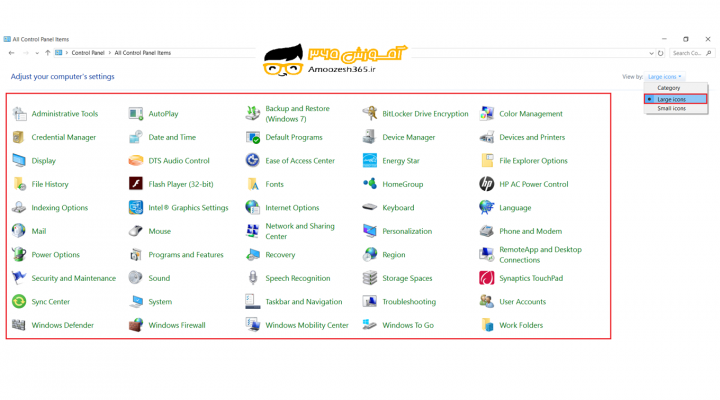Click the HP AC Power Control icon
This screenshot has width=720, height=400.
[x=487, y=184]
